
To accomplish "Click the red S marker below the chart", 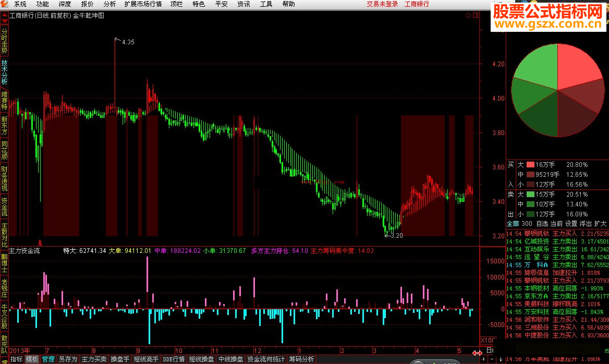I will 40,243.
